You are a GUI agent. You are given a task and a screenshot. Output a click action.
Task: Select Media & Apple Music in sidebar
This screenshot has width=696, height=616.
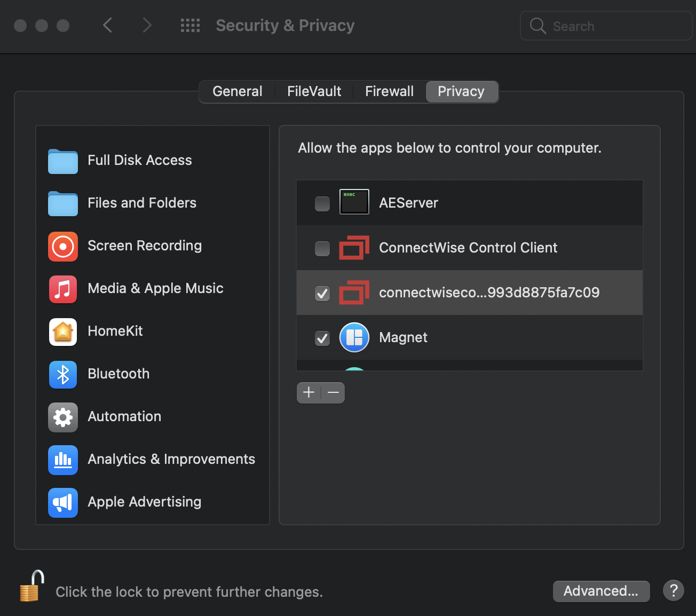click(x=153, y=289)
